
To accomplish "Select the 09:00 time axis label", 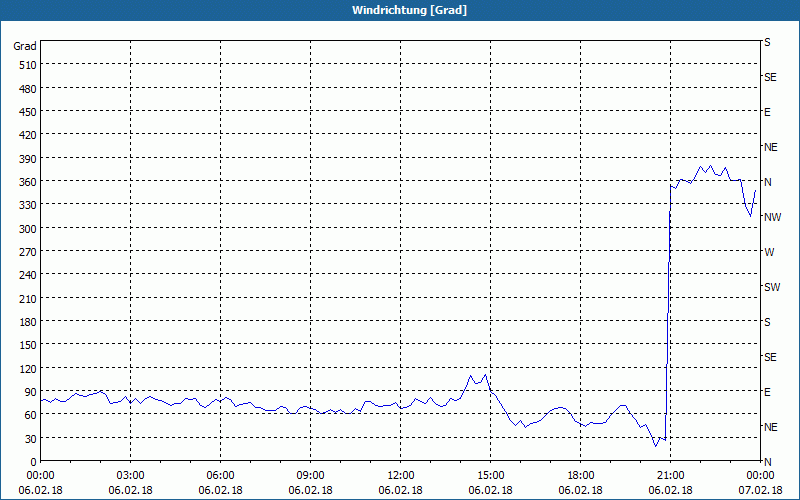I will [310, 476].
